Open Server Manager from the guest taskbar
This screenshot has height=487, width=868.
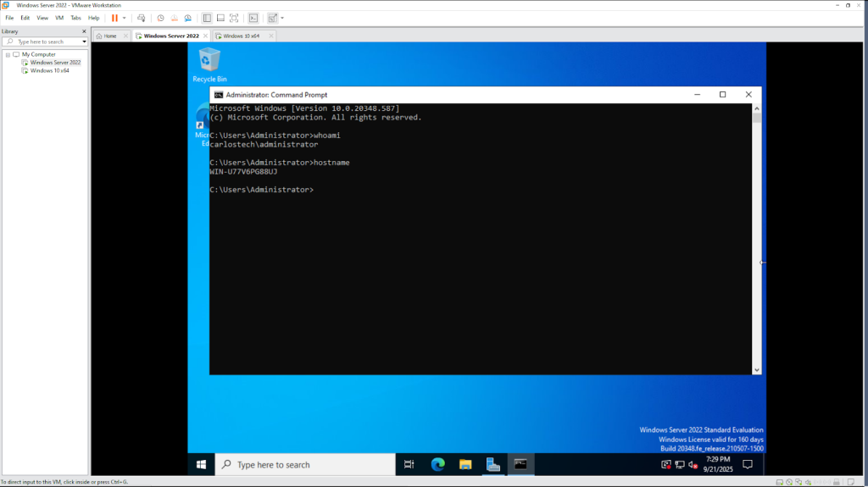coord(492,464)
